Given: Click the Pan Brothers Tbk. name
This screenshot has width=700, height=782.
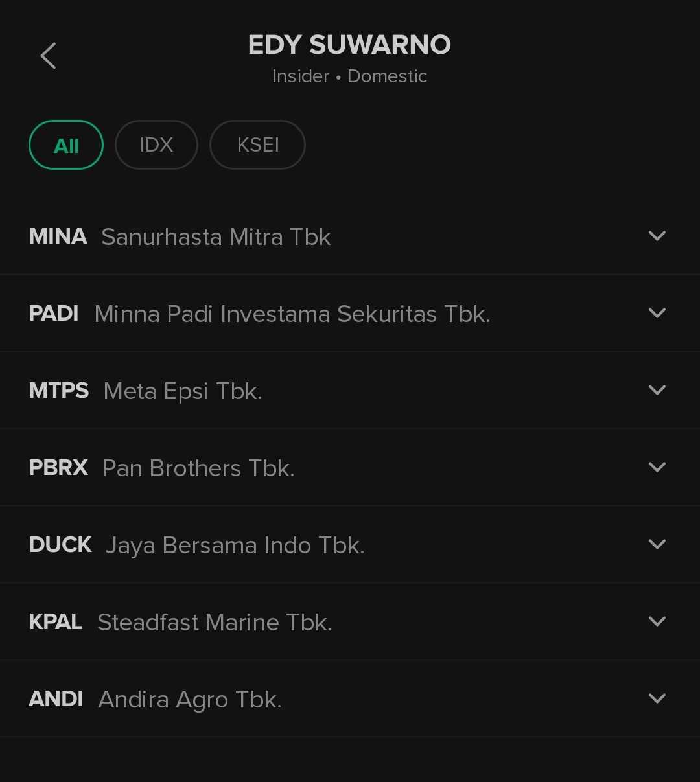Looking at the screenshot, I should tap(198, 468).
